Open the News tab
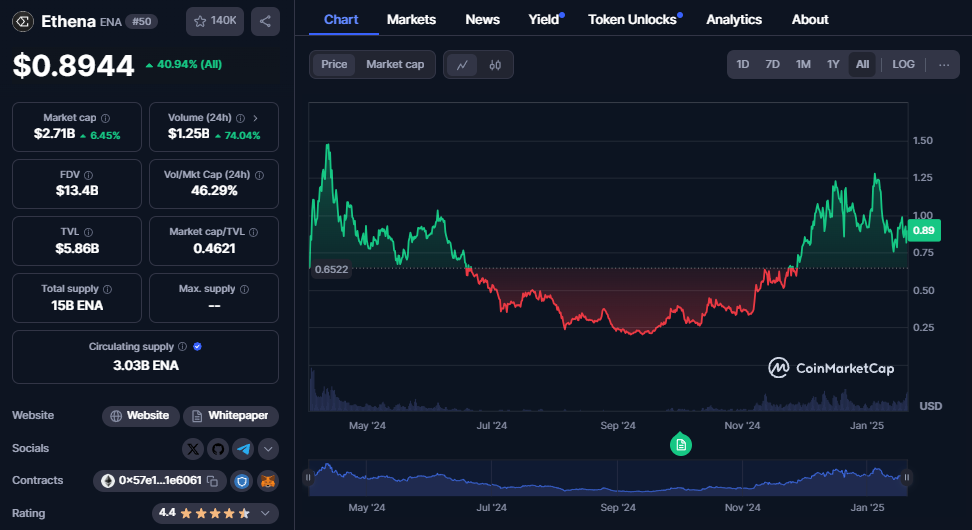 click(482, 20)
